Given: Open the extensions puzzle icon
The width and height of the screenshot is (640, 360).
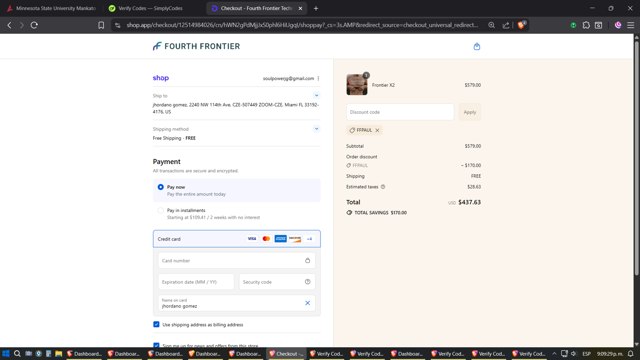Looking at the screenshot, I should click(586, 25).
